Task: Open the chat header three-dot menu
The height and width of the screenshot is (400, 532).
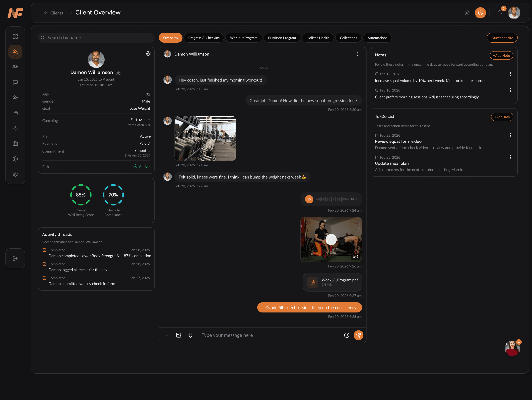Action: coord(358,54)
